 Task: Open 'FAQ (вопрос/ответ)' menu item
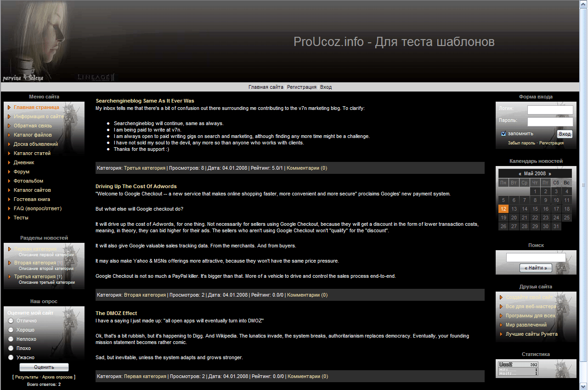pos(38,208)
